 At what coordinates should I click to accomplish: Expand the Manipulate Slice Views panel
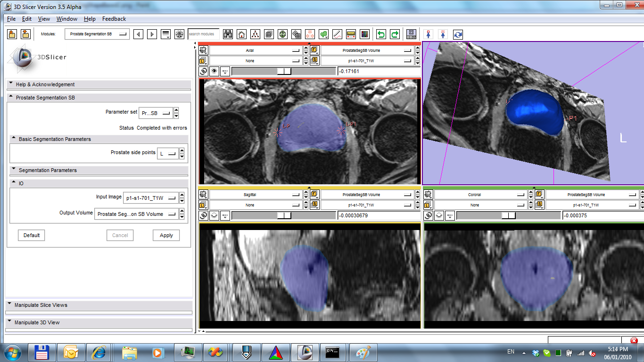point(41,305)
